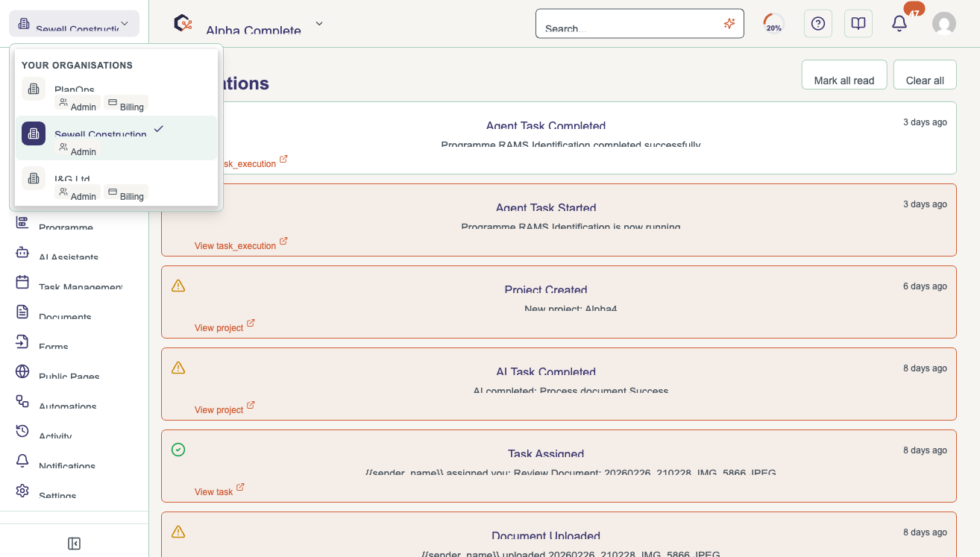Click the Admin badge under Sewell Construction

pos(78,148)
